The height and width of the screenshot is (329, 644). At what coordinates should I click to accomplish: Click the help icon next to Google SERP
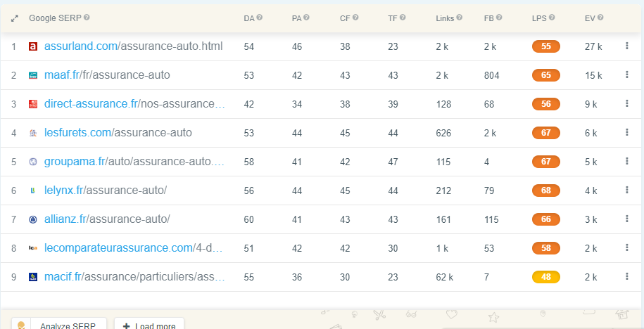[x=87, y=18]
